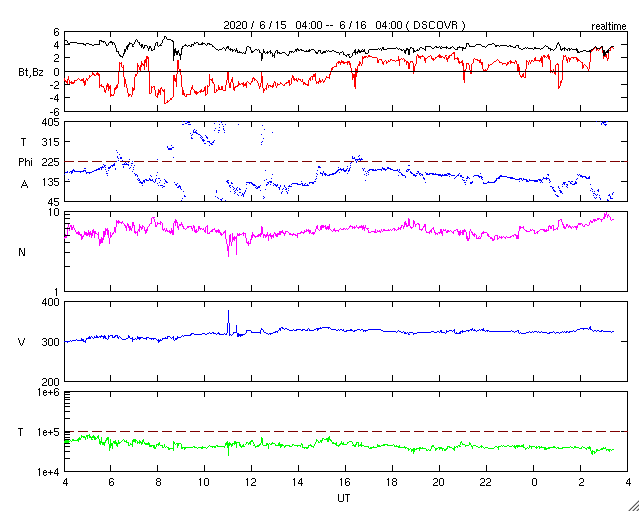Image resolution: width=640 pixels, height=512 pixels.
Task: Click the '405' tick on Phi axis
Action: [x=52, y=122]
